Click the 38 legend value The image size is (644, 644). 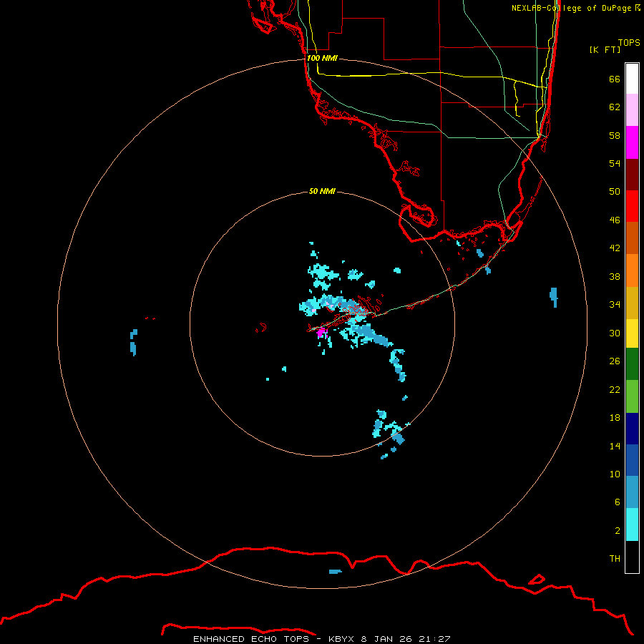(x=615, y=277)
